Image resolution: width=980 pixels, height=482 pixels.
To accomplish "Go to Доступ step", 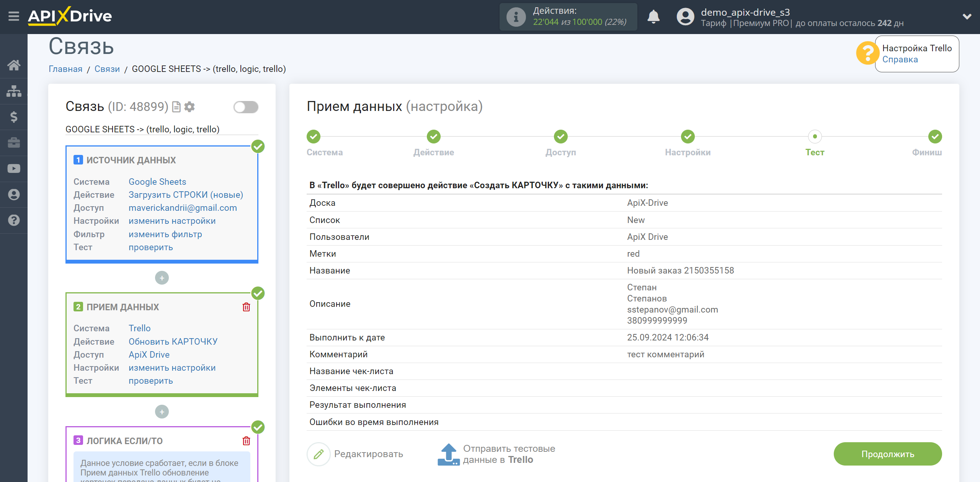I will click(x=561, y=137).
